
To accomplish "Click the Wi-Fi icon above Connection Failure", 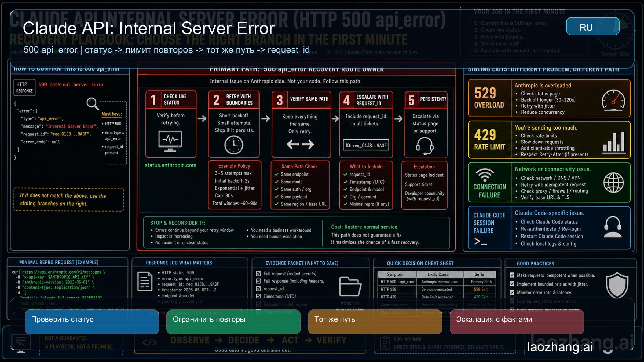I will coord(485,175).
